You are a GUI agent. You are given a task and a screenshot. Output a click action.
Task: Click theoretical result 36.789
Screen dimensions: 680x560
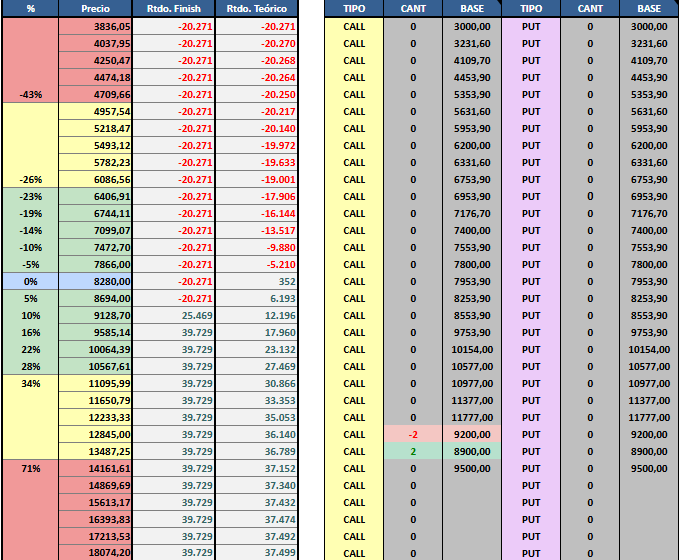click(x=256, y=452)
